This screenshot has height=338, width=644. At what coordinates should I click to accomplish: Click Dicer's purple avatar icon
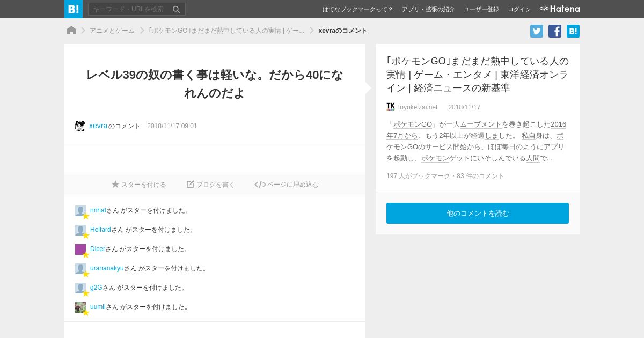click(80, 249)
